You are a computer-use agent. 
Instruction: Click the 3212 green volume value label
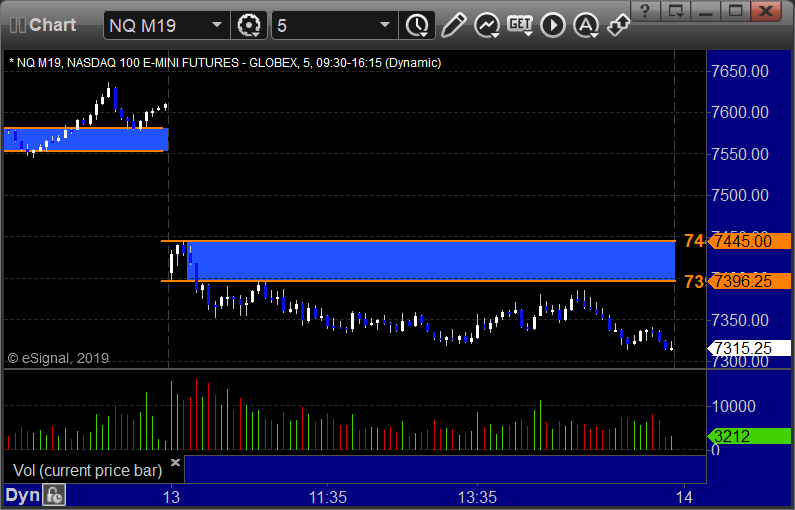coord(748,436)
